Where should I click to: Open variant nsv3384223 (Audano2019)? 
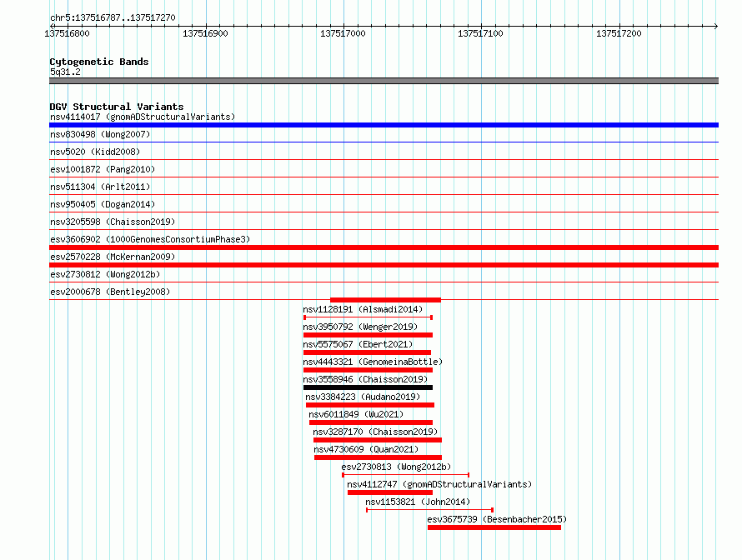[363, 397]
